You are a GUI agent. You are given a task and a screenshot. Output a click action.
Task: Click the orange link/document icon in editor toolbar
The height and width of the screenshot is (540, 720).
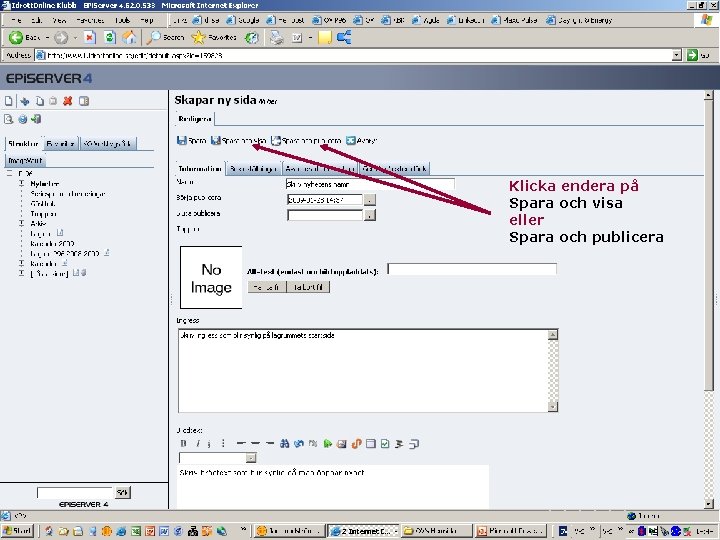coord(356,444)
